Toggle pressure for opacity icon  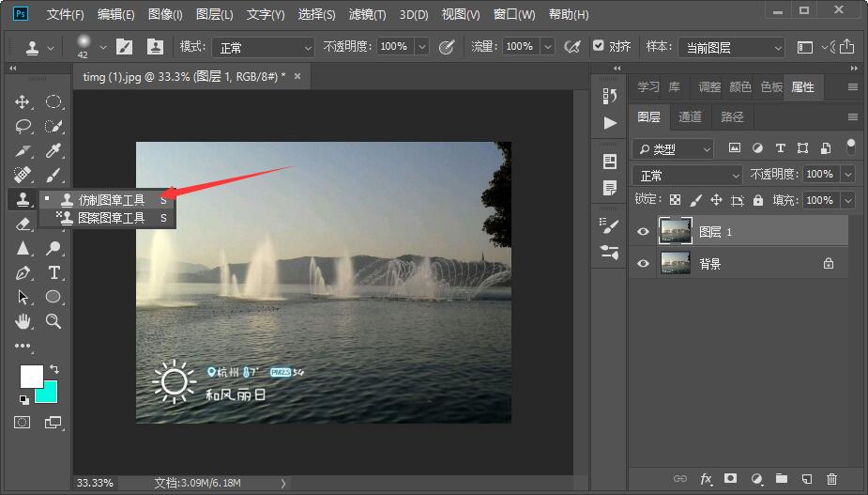[446, 47]
